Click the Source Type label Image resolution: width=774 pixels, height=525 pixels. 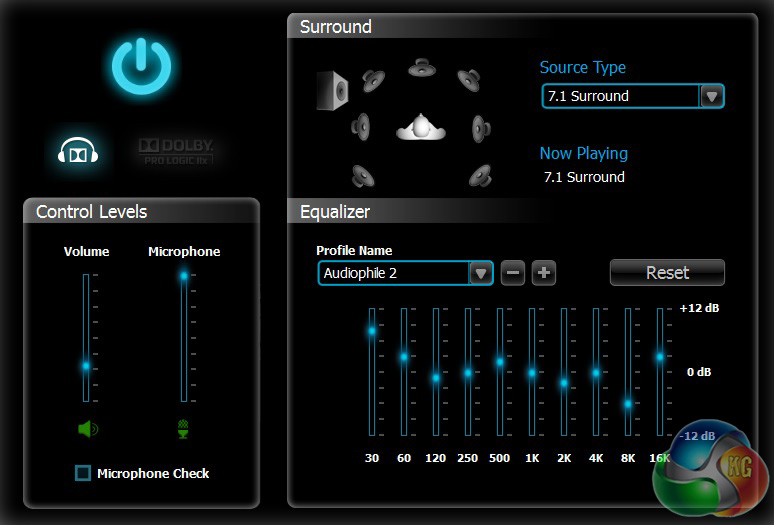coord(582,67)
